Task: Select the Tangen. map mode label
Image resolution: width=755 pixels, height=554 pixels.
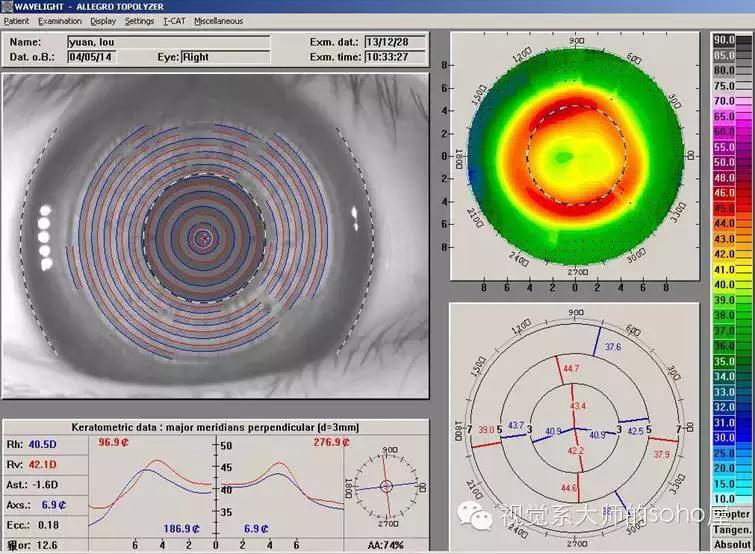Action: tap(732, 530)
